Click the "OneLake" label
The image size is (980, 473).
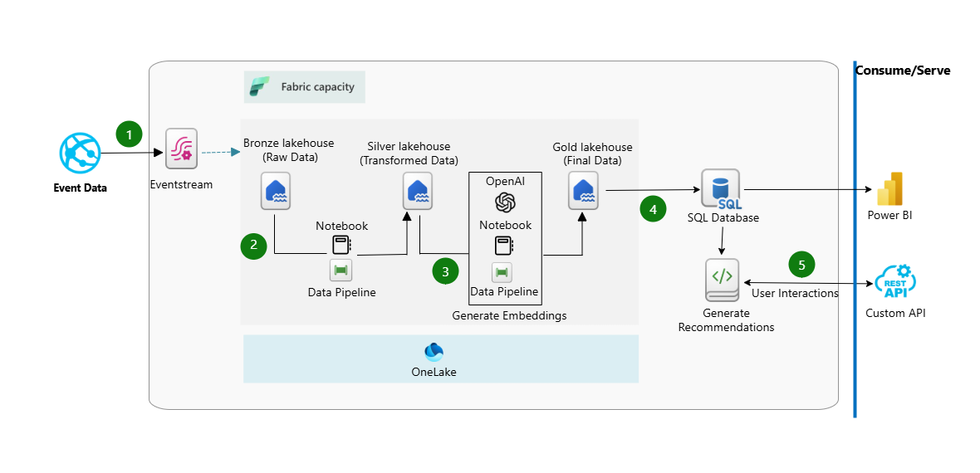tap(434, 373)
